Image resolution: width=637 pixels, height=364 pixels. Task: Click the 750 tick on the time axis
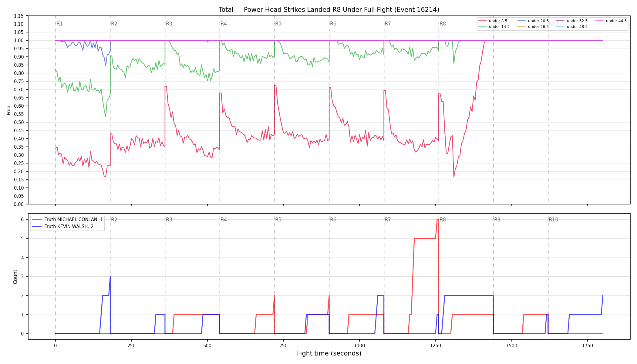284,345
